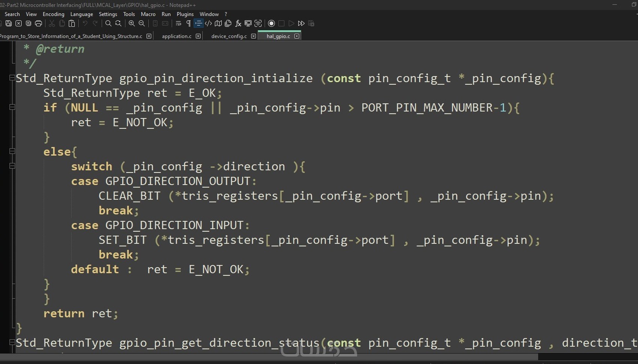Zoom in using the toolbar magnifier-plus icon
This screenshot has width=638, height=364.
(x=131, y=23)
